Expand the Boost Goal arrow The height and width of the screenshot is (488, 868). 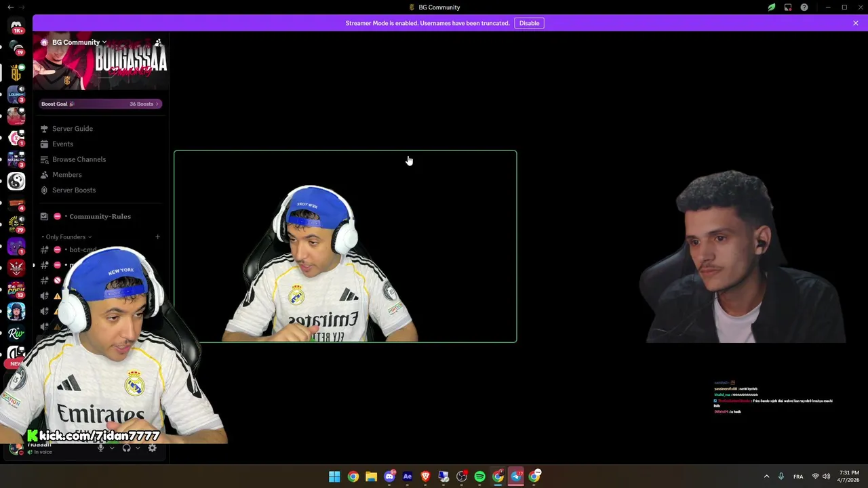click(157, 104)
